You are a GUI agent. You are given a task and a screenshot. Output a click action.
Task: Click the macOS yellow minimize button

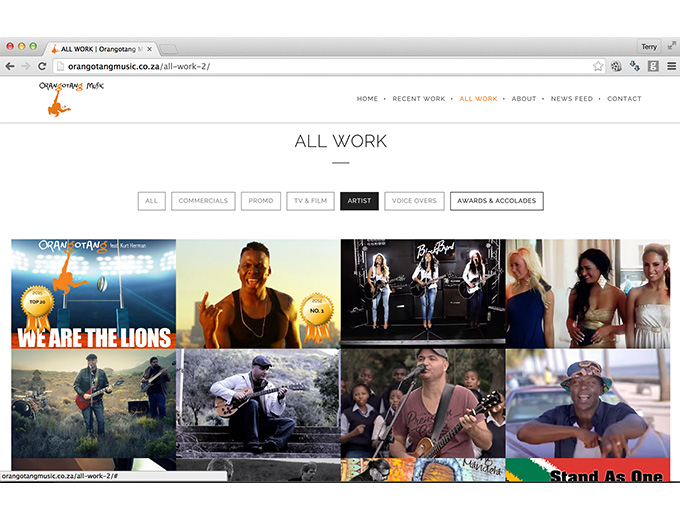[x=21, y=46]
